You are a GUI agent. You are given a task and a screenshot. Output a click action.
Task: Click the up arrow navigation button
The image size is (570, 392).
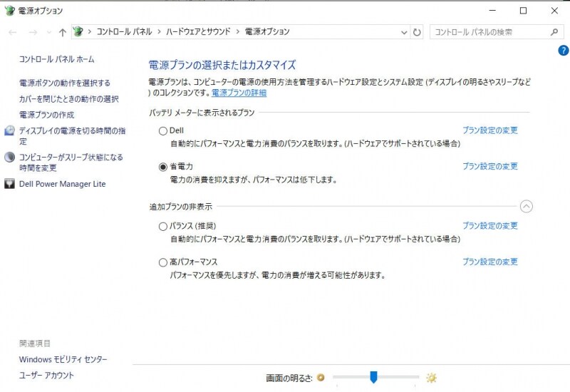click(63, 32)
